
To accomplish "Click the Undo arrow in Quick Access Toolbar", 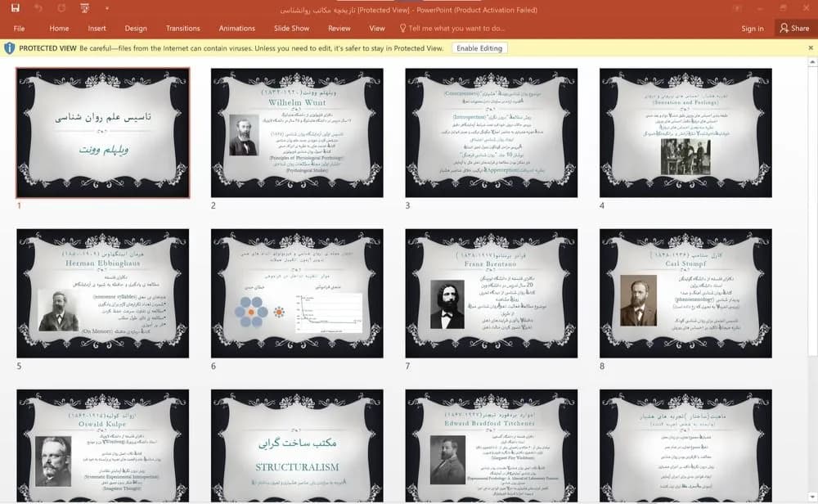I will pos(38,8).
